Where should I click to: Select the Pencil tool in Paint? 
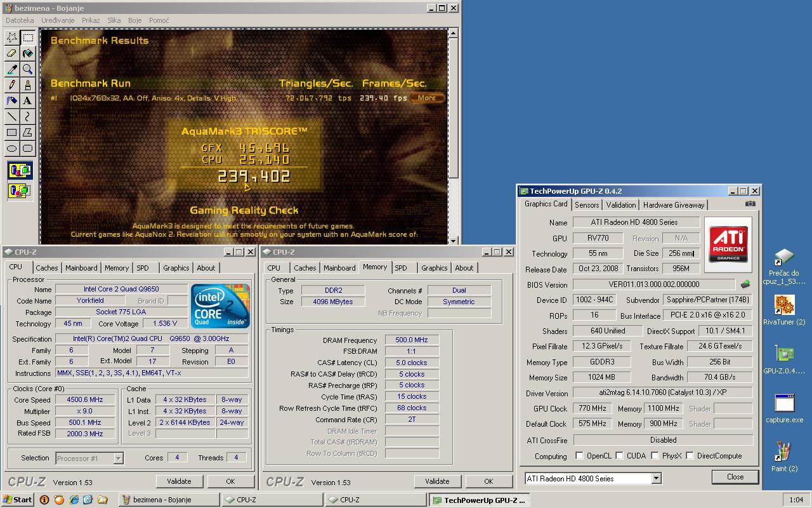[11, 85]
